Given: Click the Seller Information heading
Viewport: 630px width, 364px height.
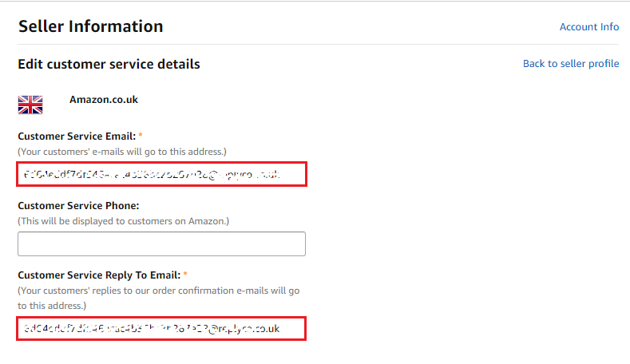Looking at the screenshot, I should tap(90, 26).
